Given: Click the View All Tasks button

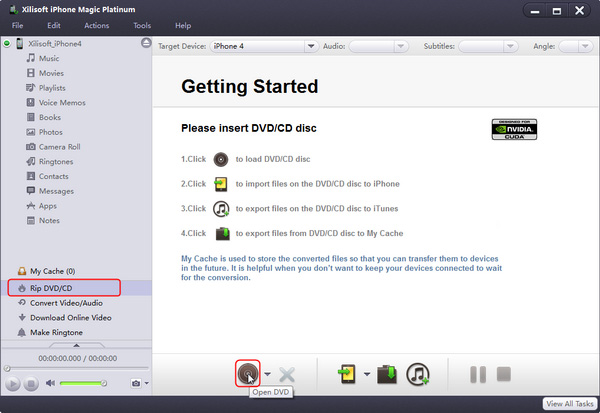Looking at the screenshot, I should [569, 403].
